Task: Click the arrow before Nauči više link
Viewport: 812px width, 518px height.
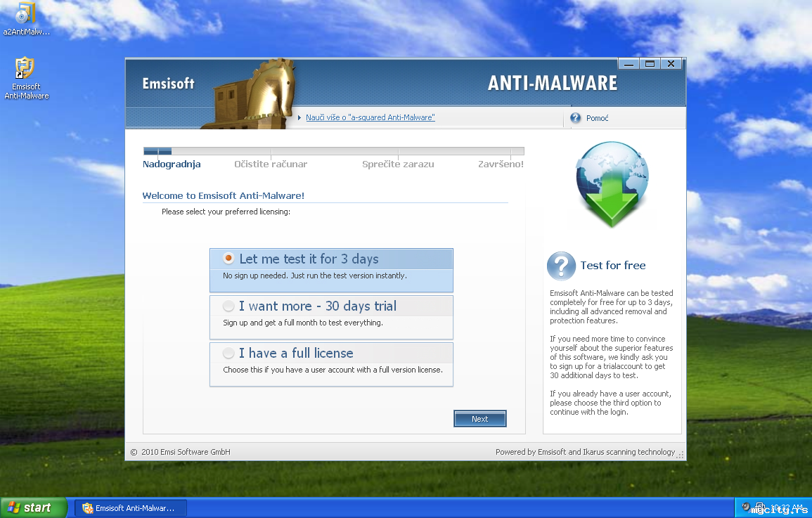Action: [x=299, y=117]
